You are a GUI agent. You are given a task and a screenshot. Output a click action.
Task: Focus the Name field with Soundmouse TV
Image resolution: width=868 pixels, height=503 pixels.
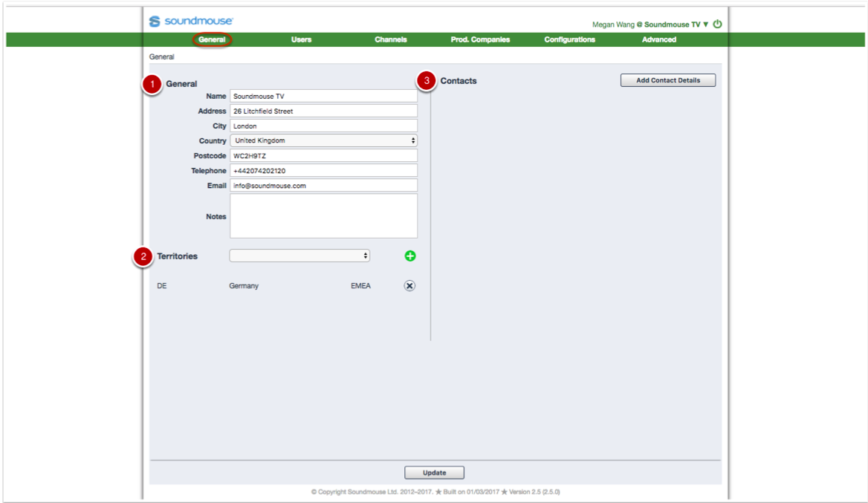point(324,97)
